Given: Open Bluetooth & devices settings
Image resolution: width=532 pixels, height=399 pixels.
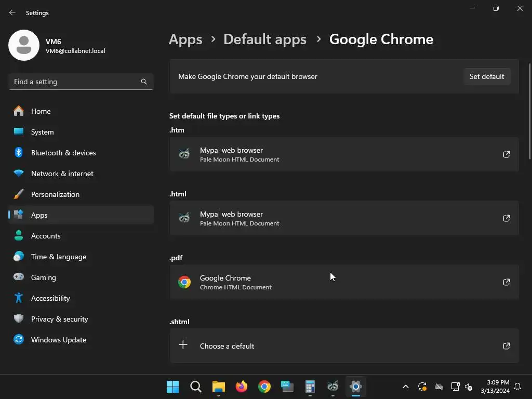Looking at the screenshot, I should (x=81, y=153).
